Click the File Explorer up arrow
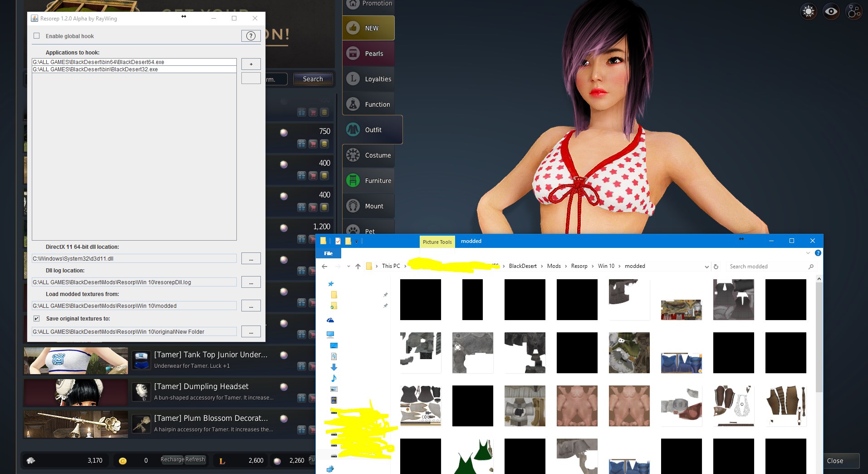The image size is (868, 474). pyautogui.click(x=358, y=267)
